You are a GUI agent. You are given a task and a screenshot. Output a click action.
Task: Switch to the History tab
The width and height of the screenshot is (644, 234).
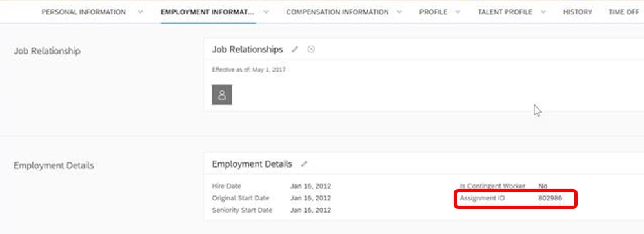point(578,12)
